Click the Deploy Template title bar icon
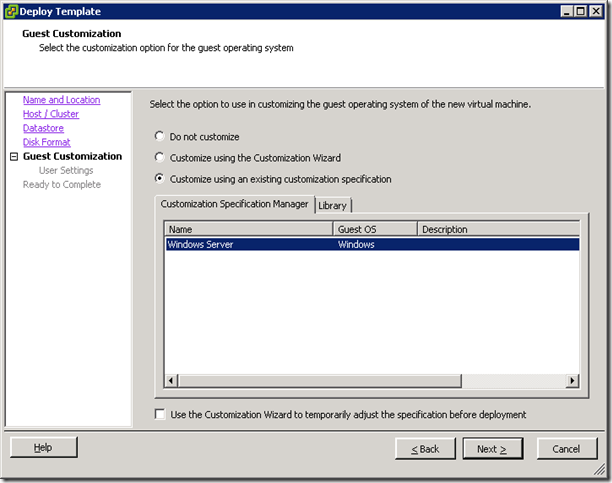The height and width of the screenshot is (483, 612). point(11,11)
